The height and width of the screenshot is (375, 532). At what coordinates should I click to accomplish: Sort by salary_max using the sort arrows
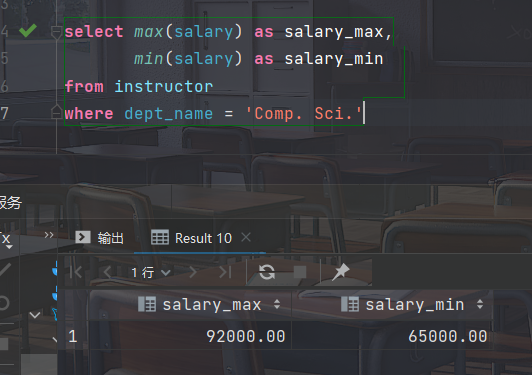pos(277,304)
